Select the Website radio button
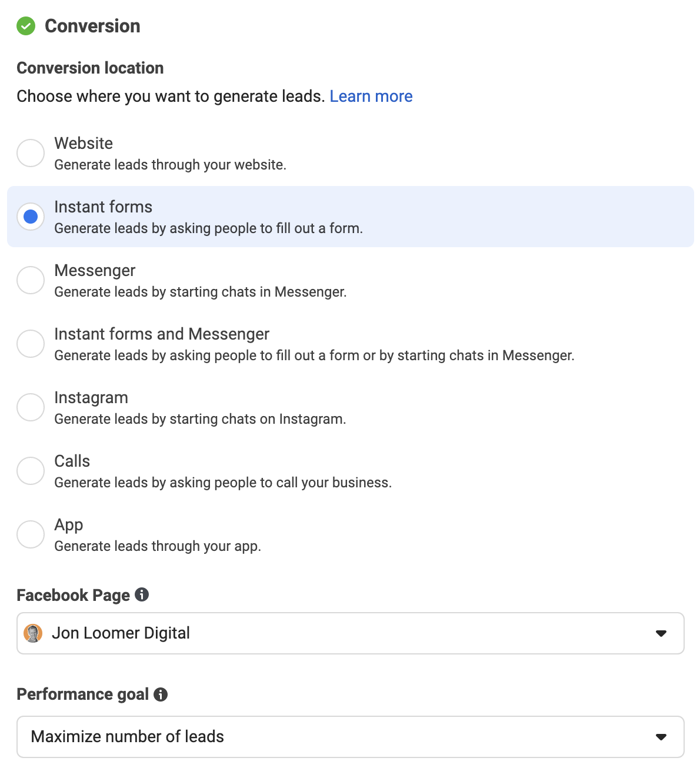 (31, 153)
